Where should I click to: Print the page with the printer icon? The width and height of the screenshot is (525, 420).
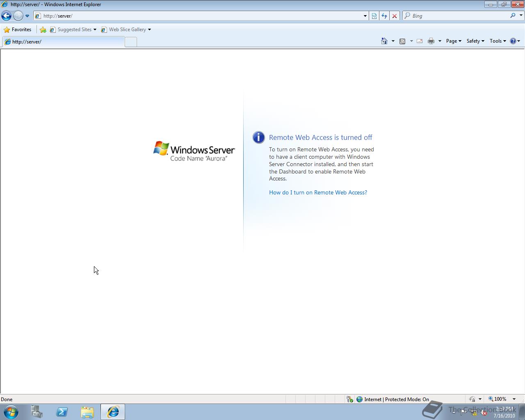coord(431,41)
